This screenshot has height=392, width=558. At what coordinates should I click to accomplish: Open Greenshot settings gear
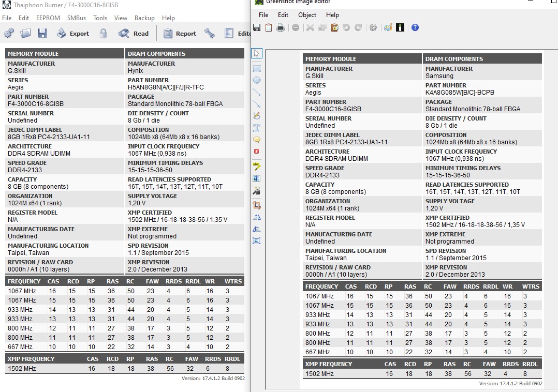tap(373, 28)
